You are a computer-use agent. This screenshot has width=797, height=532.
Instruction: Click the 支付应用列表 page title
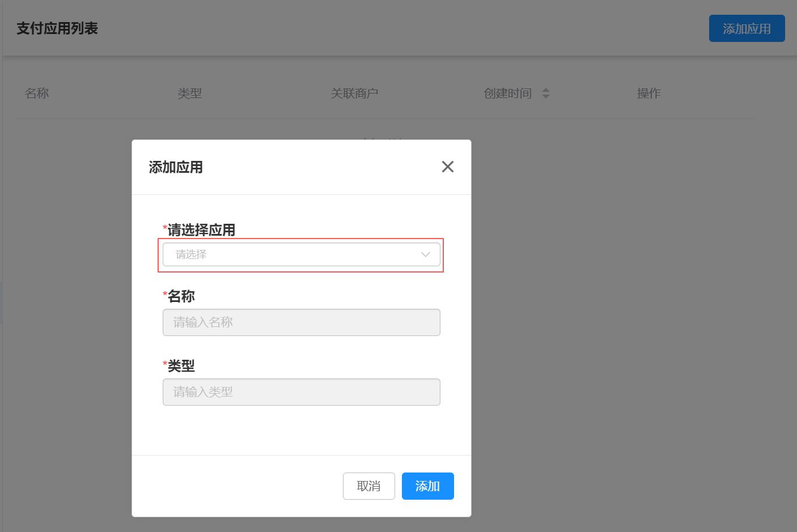pyautogui.click(x=57, y=28)
